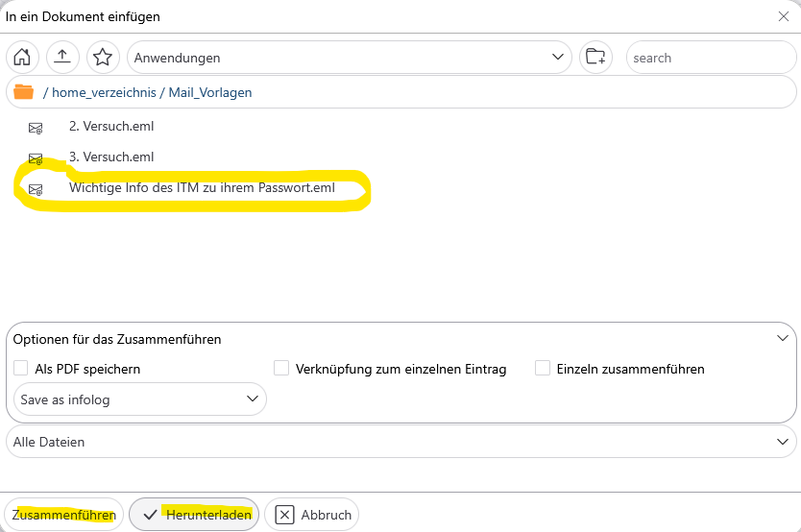Viewport: 801px width, 532px height.
Task: Click the email icon of the Passwort.eml file
Action: 36,189
